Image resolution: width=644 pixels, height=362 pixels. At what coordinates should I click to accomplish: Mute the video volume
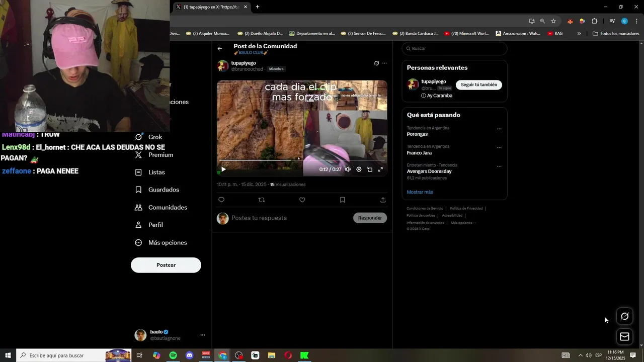pos(348,169)
